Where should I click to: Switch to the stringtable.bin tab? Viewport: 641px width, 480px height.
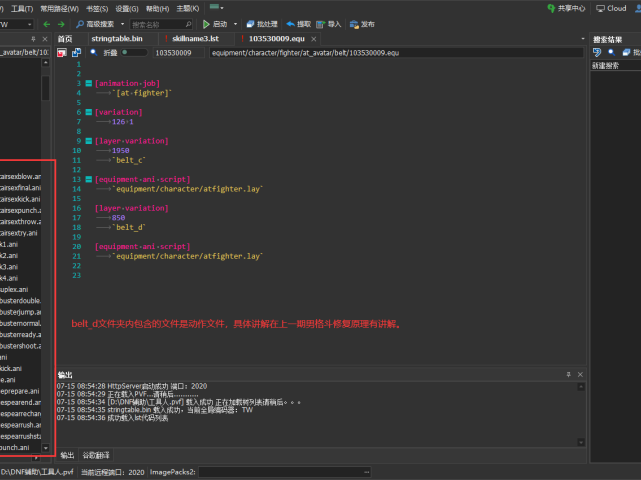[116, 38]
